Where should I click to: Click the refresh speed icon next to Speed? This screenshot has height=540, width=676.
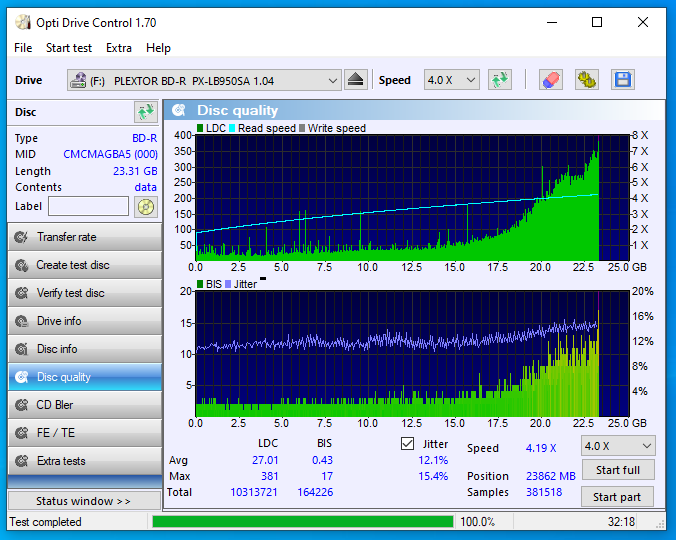500,80
